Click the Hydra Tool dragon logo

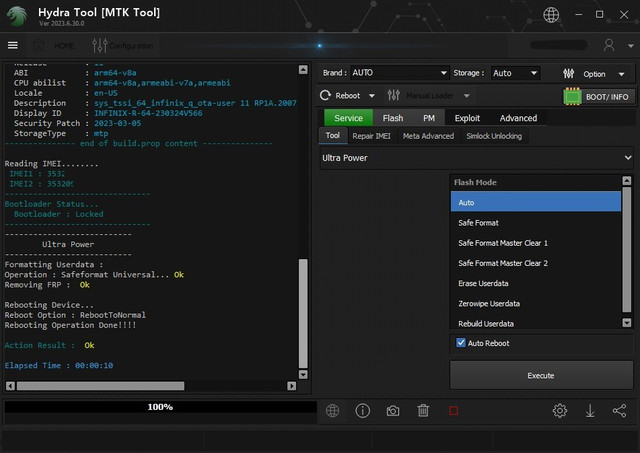click(16, 16)
